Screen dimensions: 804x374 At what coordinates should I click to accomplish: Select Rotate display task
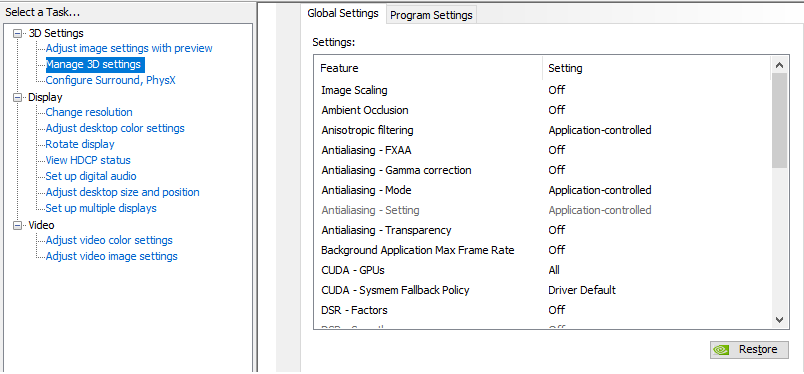click(x=80, y=144)
